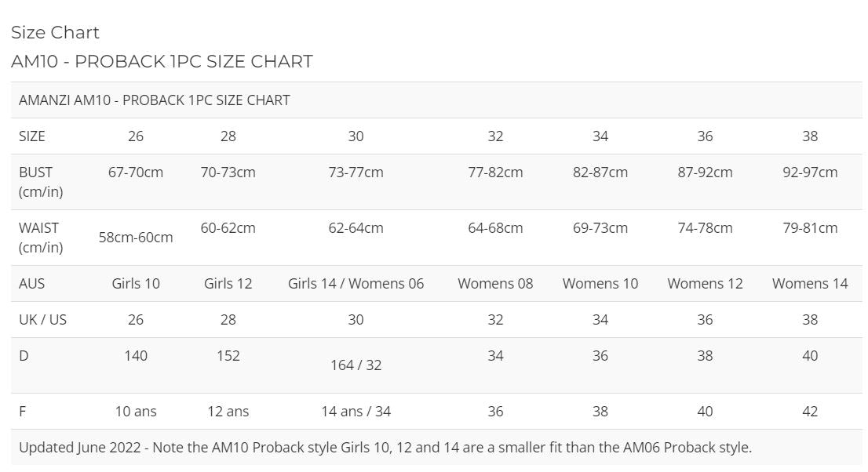This screenshot has width=868, height=472.
Task: Click the "10 ans" F size cell
Action: [136, 412]
